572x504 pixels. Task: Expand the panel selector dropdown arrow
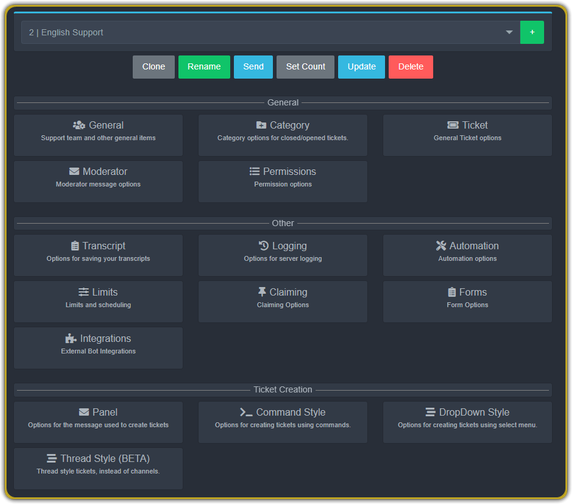(x=509, y=32)
